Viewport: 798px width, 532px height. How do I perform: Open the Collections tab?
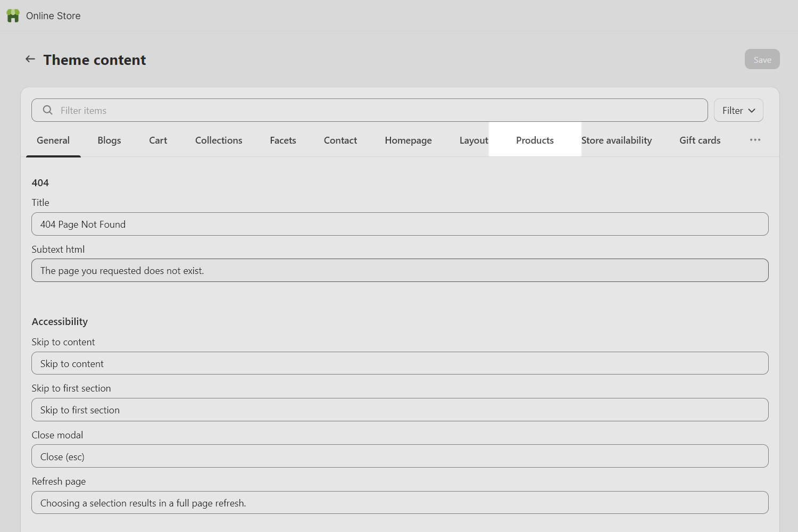pyautogui.click(x=219, y=140)
